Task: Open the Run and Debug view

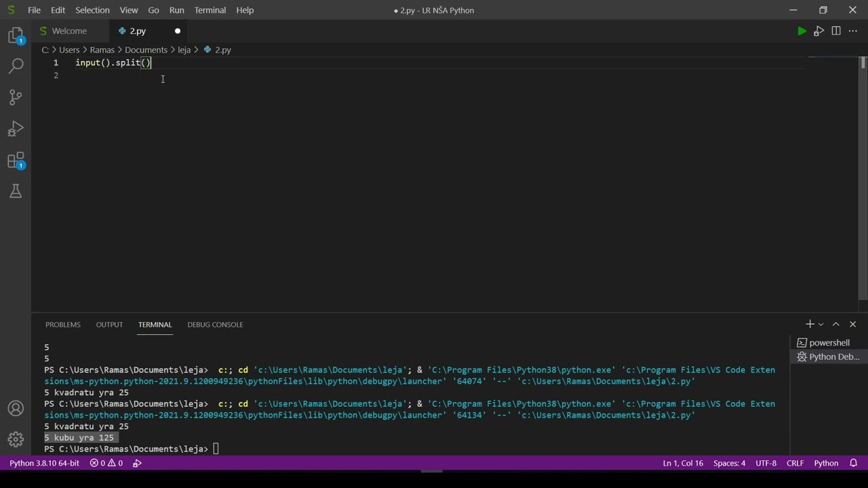Action: point(16,129)
